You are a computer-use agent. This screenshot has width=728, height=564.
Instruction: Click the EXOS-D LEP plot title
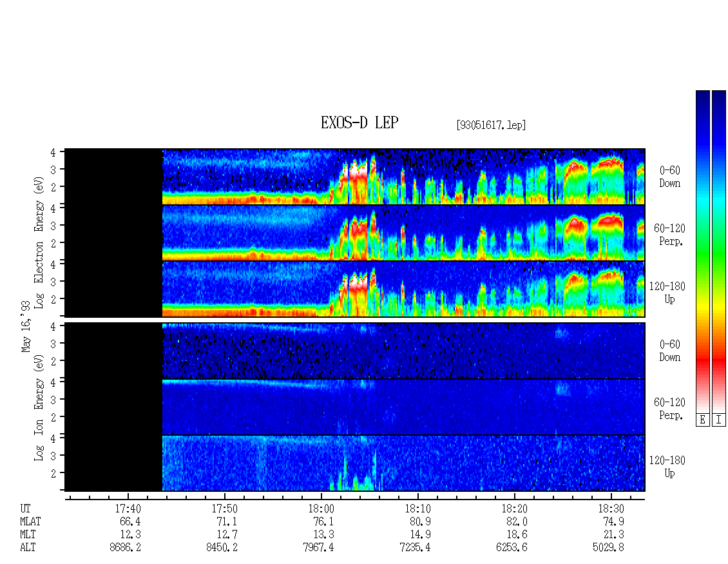click(359, 122)
